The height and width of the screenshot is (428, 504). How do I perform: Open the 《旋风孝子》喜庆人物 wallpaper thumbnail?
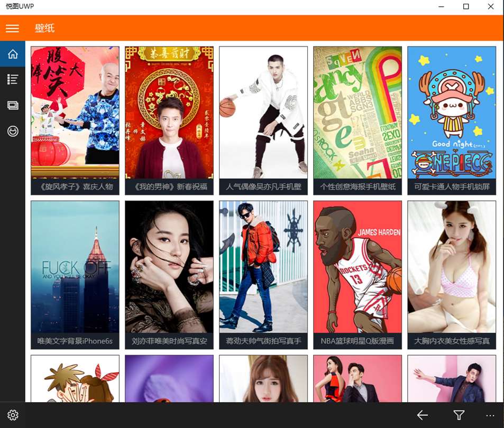point(75,113)
